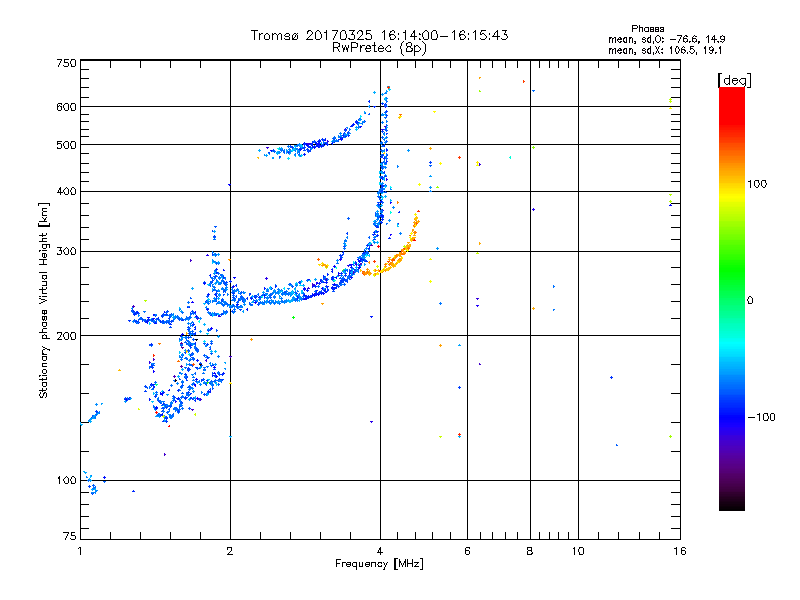
Task: Click the "[deg]" colorbar unit label
Action: [x=734, y=80]
